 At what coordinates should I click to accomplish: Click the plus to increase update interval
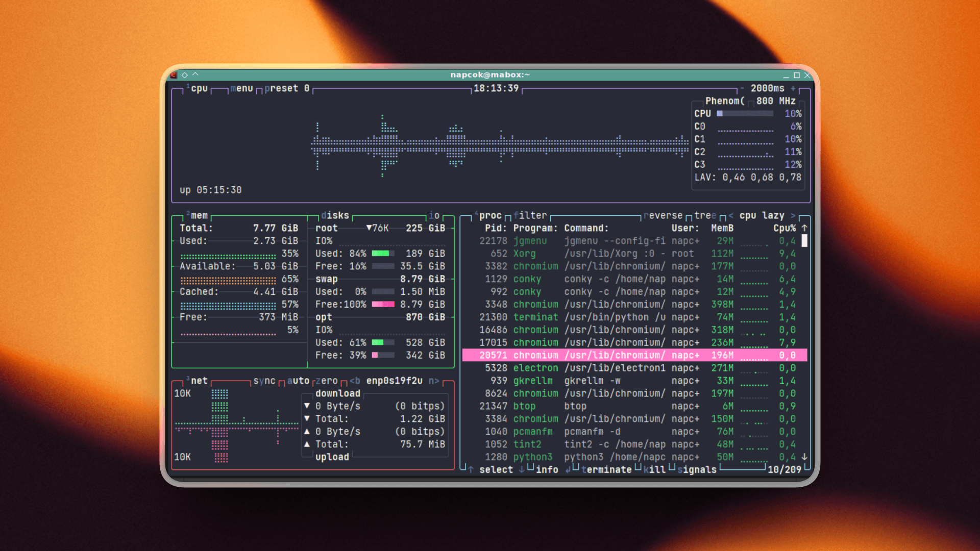click(793, 88)
